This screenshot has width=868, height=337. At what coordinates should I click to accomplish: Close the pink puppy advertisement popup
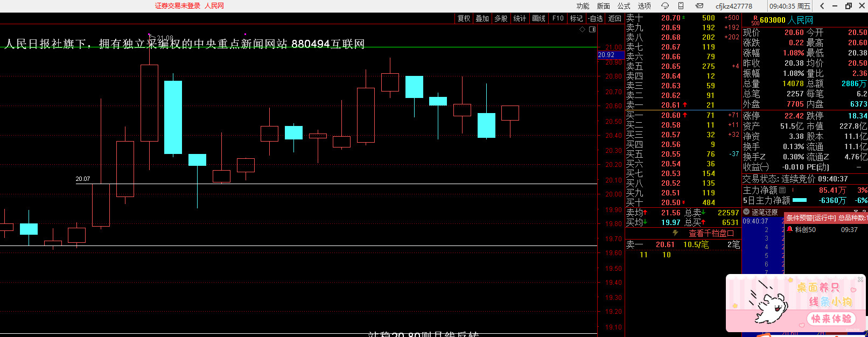(x=860, y=279)
